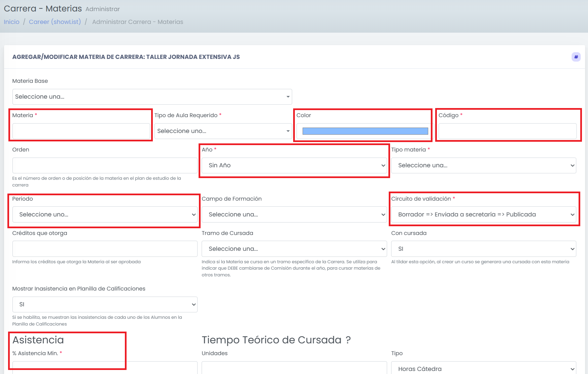The image size is (588, 374).
Task: Click the Código input field
Action: pos(507,131)
